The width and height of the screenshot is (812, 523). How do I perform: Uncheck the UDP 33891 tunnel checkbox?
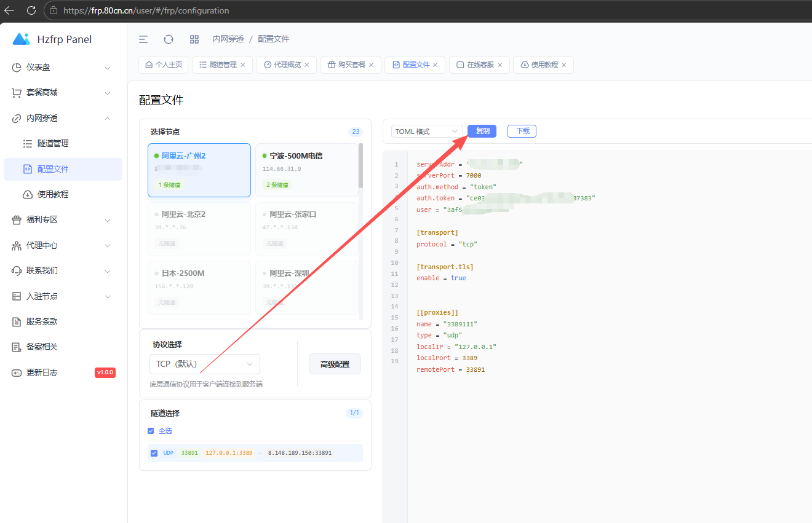point(154,453)
